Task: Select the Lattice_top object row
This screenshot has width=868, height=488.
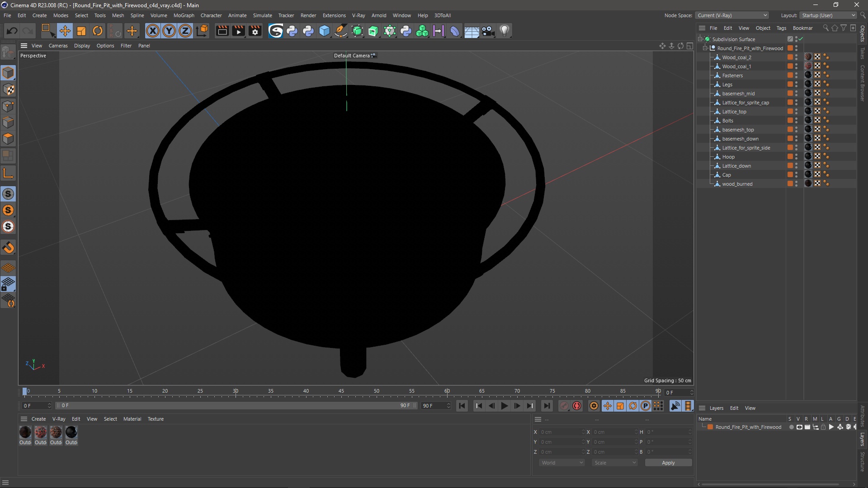Action: pyautogui.click(x=734, y=112)
